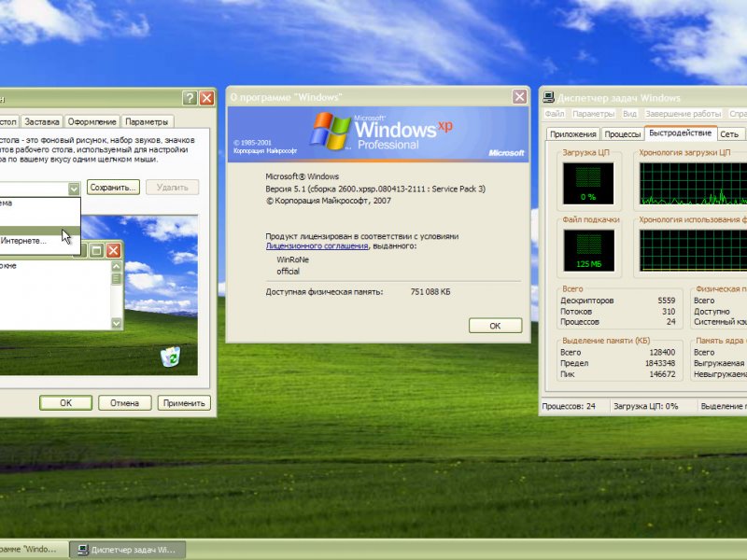Click "Загрузка ЦП: 0%" in the status bar
747x560 pixels.
click(x=645, y=406)
